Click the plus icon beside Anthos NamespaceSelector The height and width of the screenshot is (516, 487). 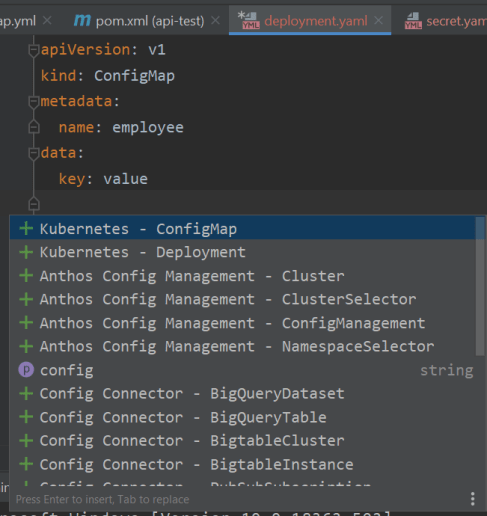[26, 347]
